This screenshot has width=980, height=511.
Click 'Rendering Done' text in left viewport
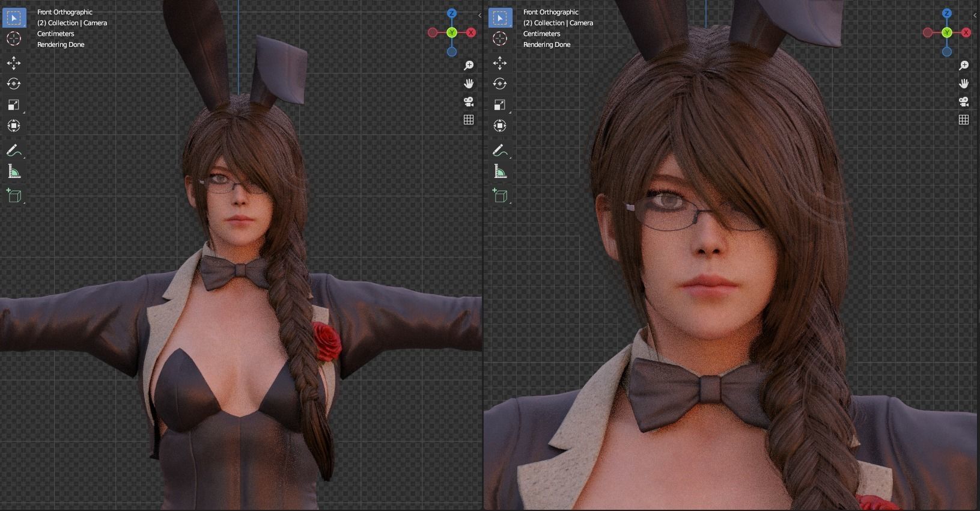[x=61, y=44]
